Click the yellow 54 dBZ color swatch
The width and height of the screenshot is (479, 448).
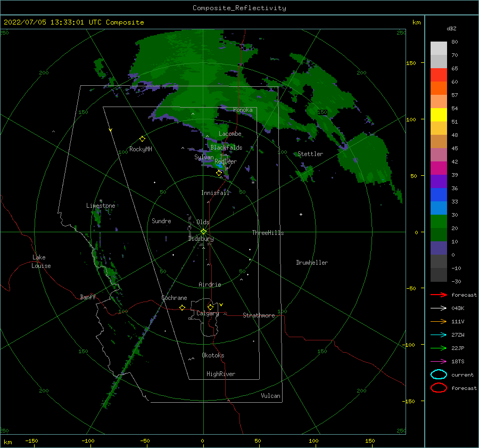pyautogui.click(x=439, y=115)
